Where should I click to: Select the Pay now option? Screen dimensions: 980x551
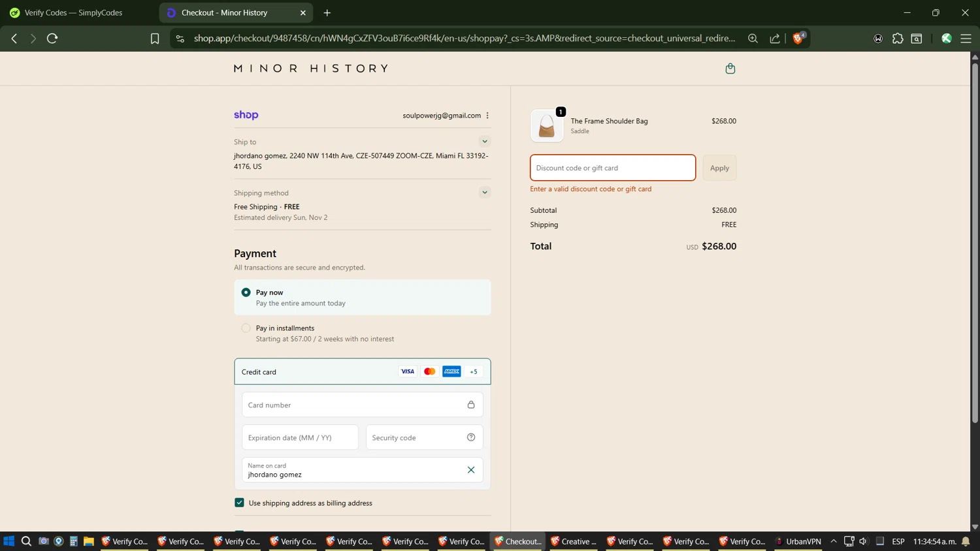coord(246,292)
